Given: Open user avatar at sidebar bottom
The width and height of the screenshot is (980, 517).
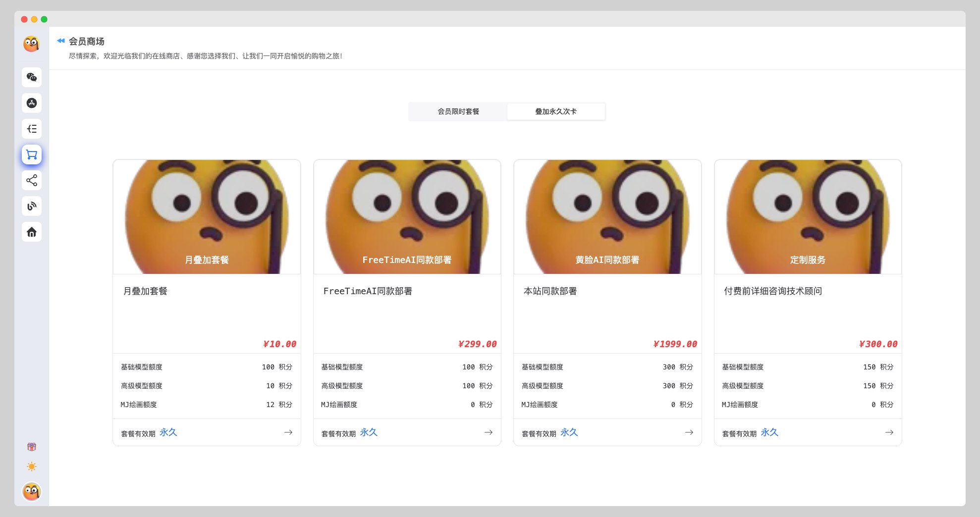Looking at the screenshot, I should point(32,491).
